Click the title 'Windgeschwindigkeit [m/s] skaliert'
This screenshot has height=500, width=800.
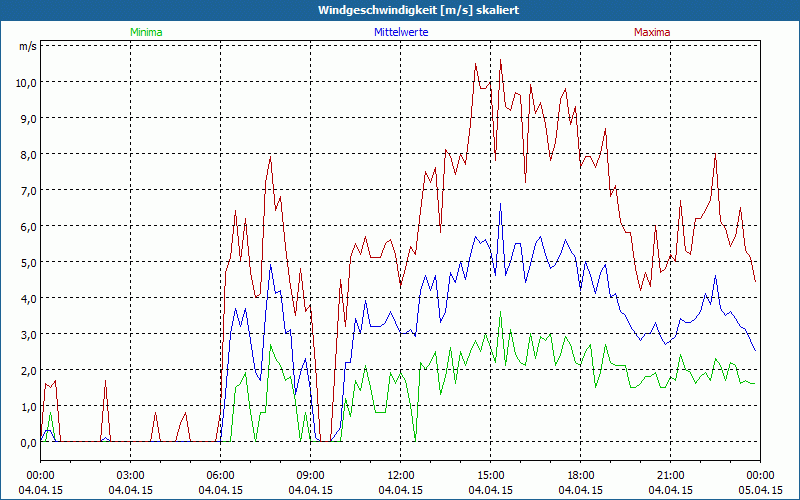tap(418, 10)
